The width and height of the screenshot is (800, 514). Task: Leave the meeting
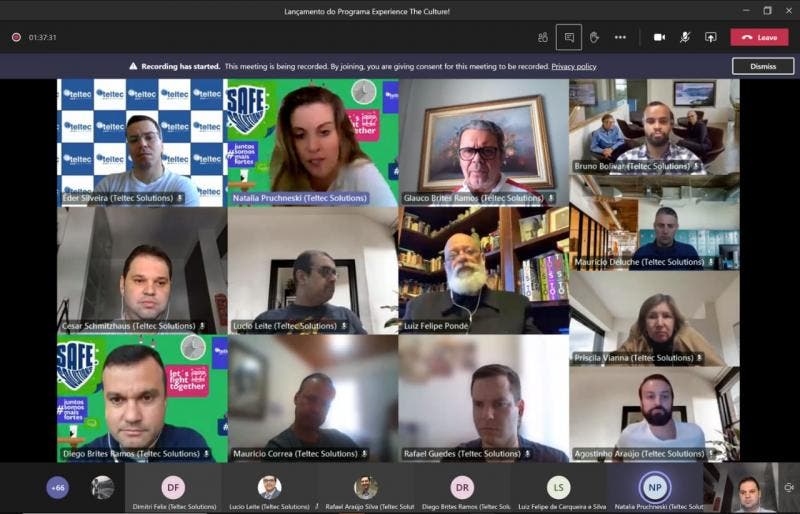759,37
